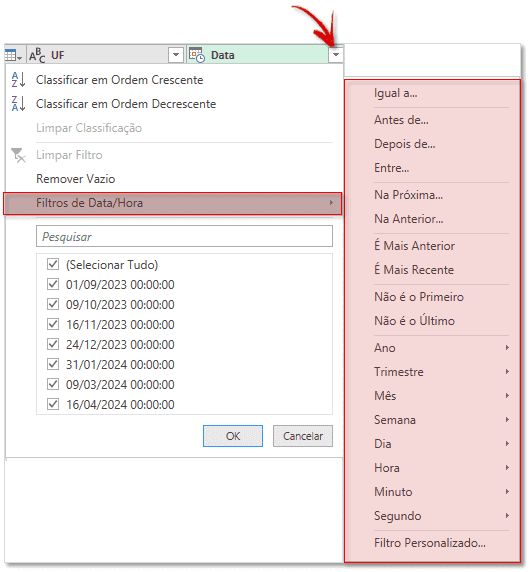Choose Classificar em Ordem Decrescente

[126, 104]
